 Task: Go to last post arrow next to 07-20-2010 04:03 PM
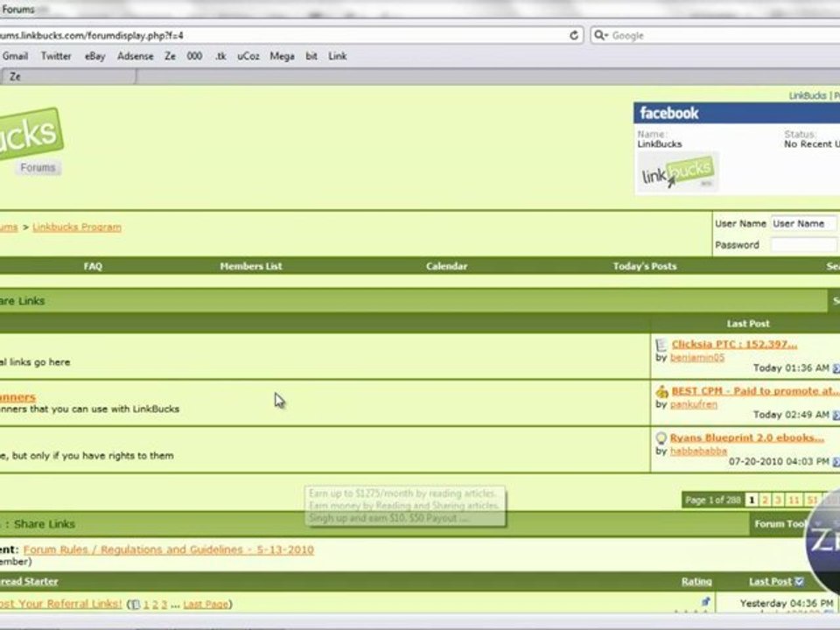tap(836, 461)
